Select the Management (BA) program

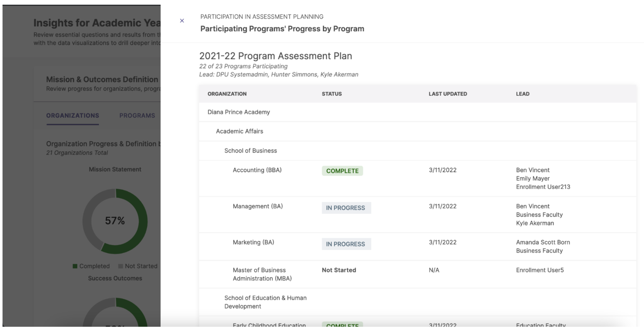tap(258, 206)
